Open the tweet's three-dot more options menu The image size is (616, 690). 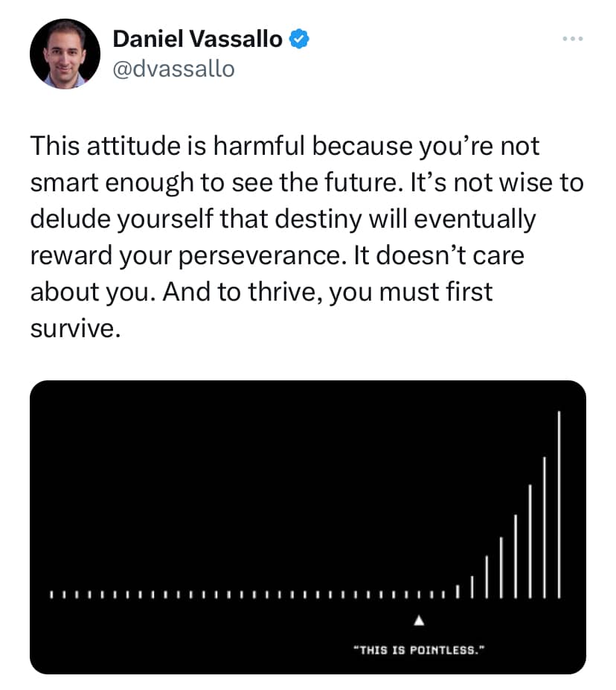[572, 39]
